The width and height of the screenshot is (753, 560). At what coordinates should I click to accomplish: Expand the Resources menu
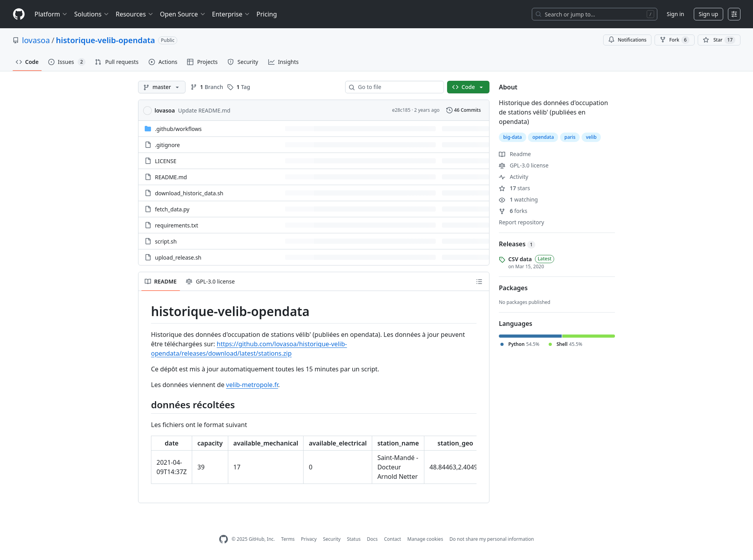pos(134,14)
